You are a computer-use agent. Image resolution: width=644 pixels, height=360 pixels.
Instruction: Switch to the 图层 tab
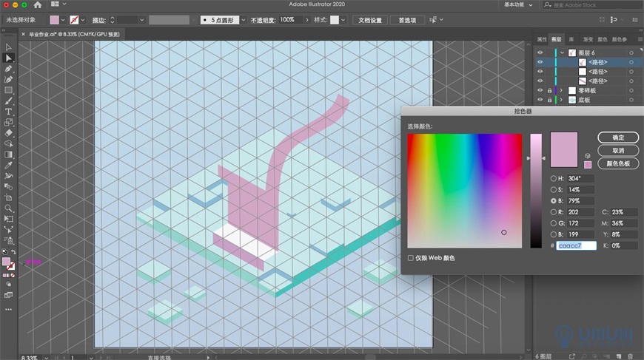pos(557,39)
